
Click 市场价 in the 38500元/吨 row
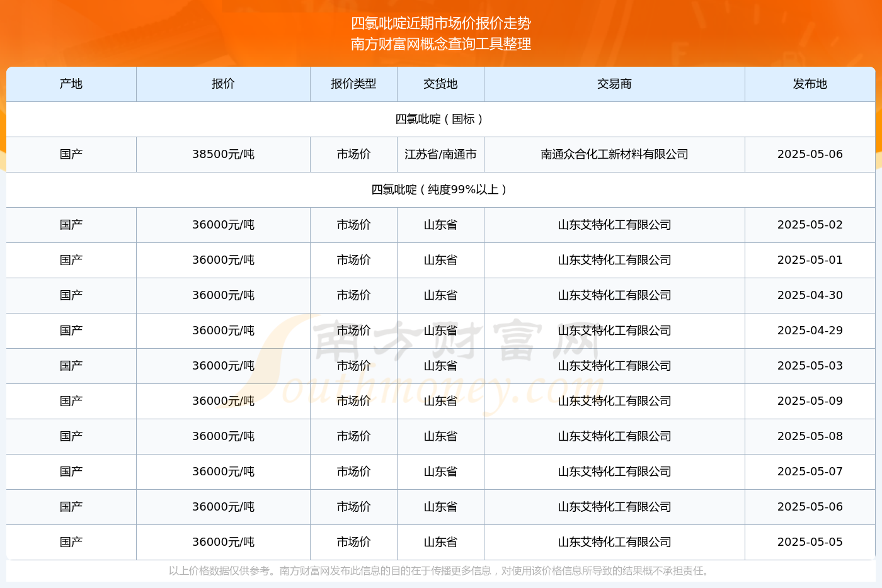pos(353,154)
